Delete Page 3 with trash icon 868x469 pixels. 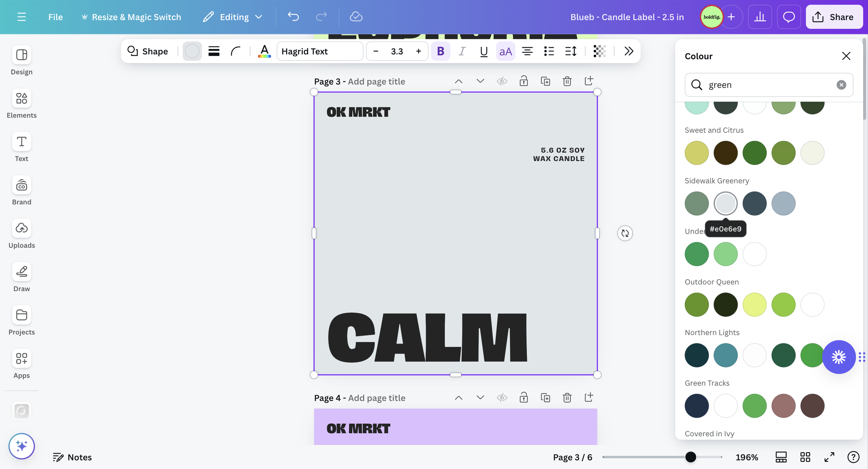pyautogui.click(x=567, y=81)
